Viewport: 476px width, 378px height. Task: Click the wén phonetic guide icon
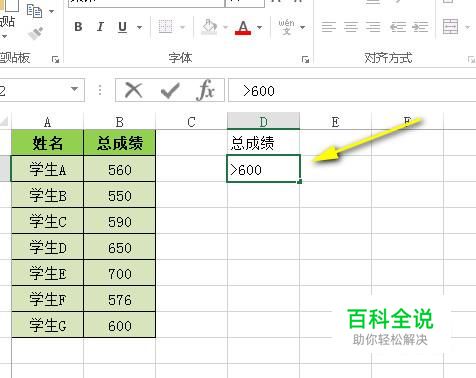pos(286,27)
